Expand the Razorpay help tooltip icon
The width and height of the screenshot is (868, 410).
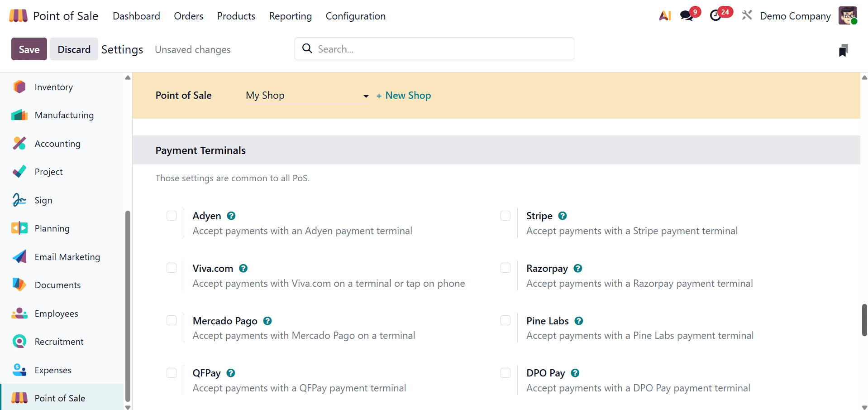(577, 268)
